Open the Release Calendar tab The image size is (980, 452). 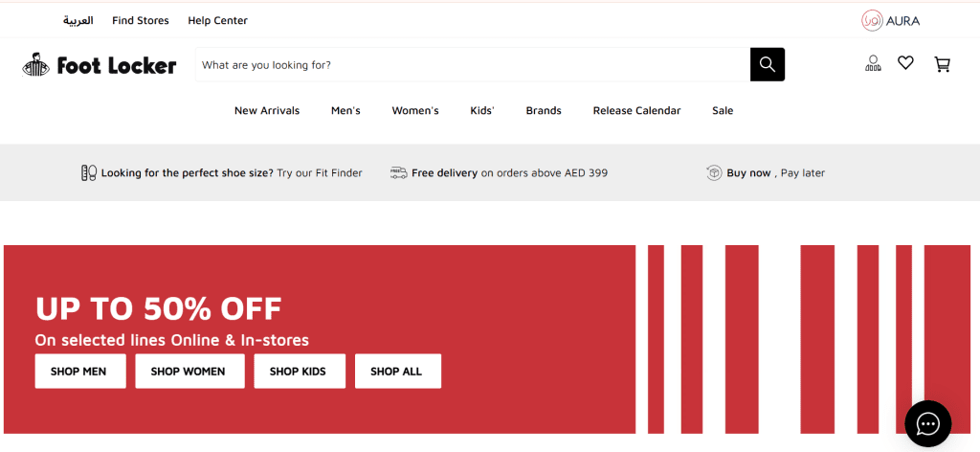pyautogui.click(x=636, y=111)
